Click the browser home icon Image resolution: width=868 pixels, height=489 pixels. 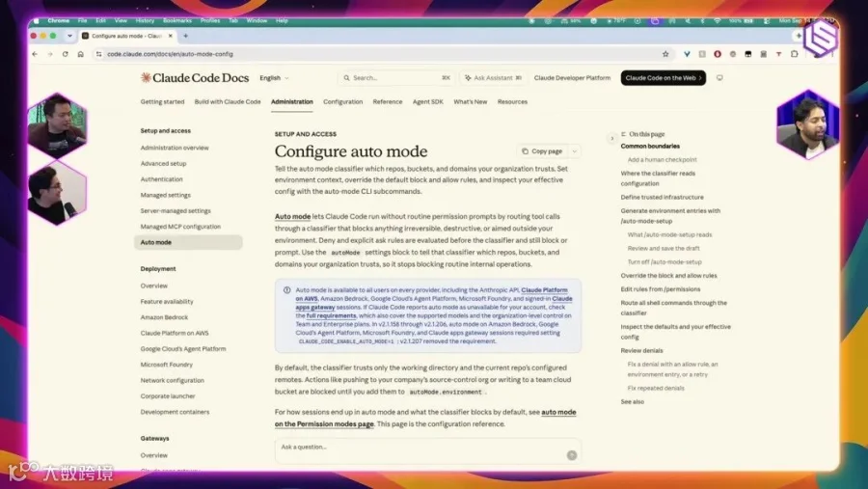pos(81,54)
